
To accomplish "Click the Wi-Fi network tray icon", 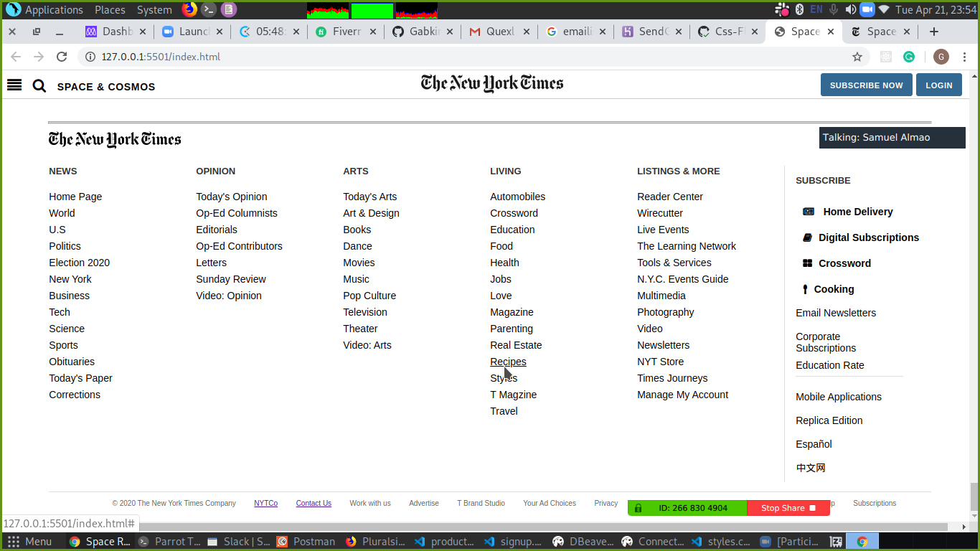I will pyautogui.click(x=884, y=9).
